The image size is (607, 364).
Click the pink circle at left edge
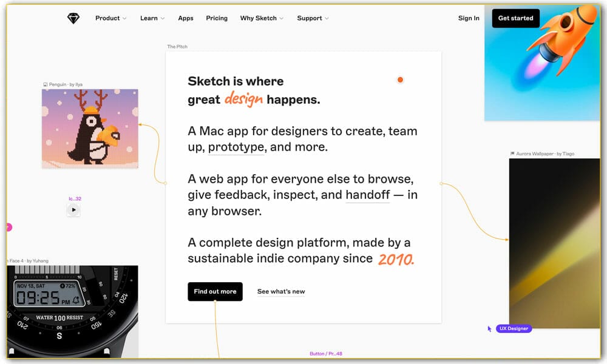click(8, 227)
